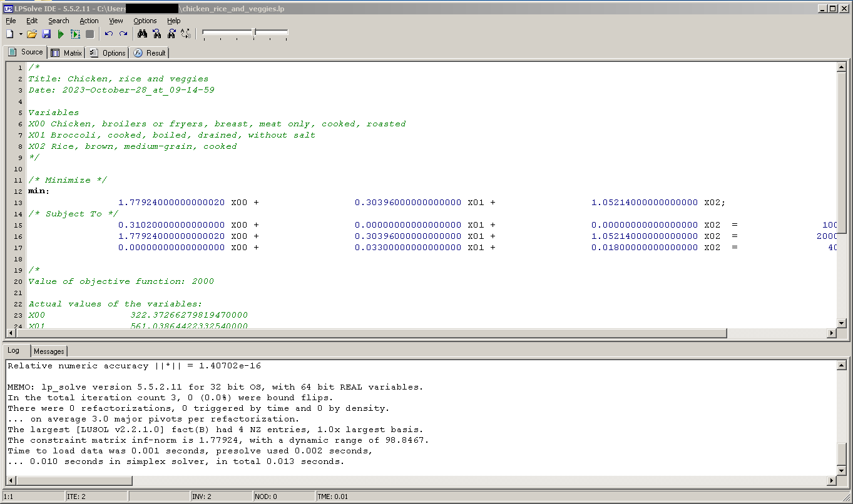Click the 'X00 Chicken, broilers or fryers' line
The image size is (853, 504).
click(x=217, y=124)
